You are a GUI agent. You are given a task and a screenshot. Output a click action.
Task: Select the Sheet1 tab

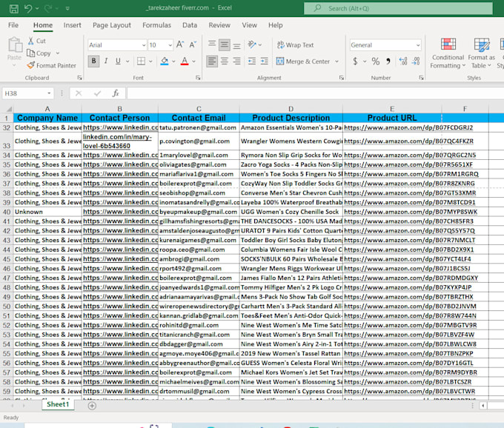[58, 404]
